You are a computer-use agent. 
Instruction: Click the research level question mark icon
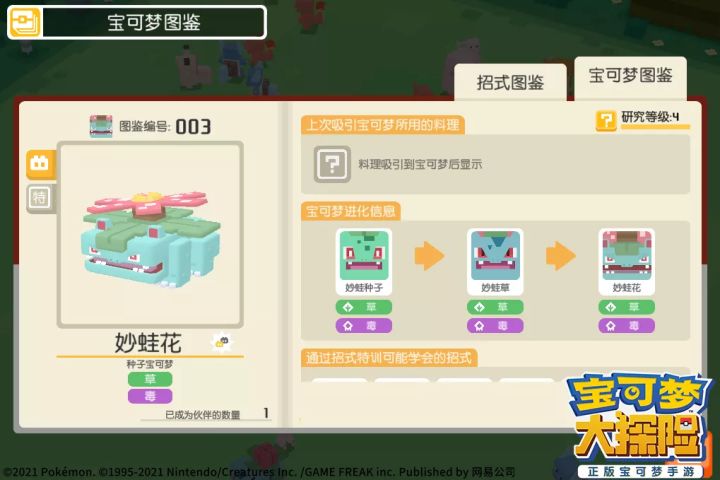coord(606,121)
